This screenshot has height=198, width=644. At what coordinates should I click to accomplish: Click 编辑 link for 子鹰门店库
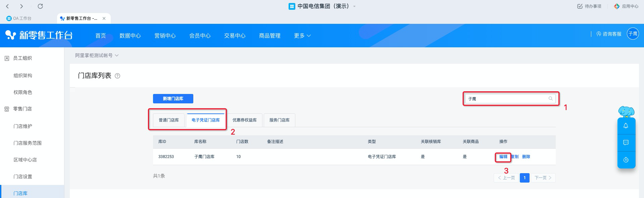tap(503, 157)
